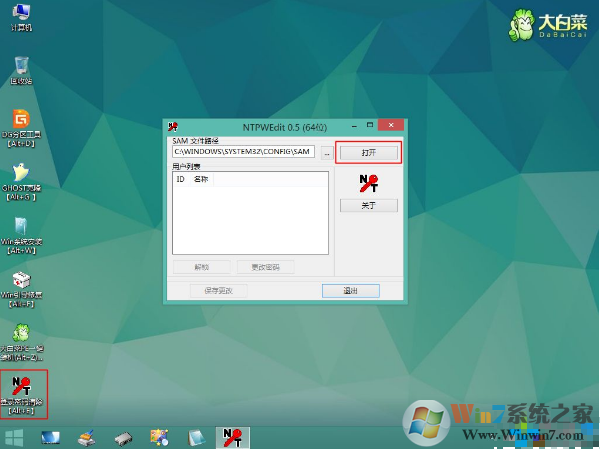
Task: Click the Windows Start button on taskbar
Action: click(x=15, y=438)
